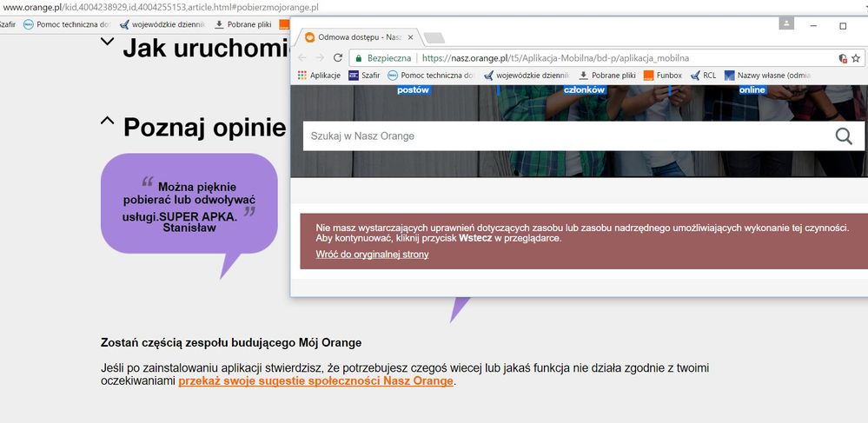Open Pomoc techniczna bookmark in front window
Viewport: 868px width, 423px height.
pyautogui.click(x=431, y=76)
